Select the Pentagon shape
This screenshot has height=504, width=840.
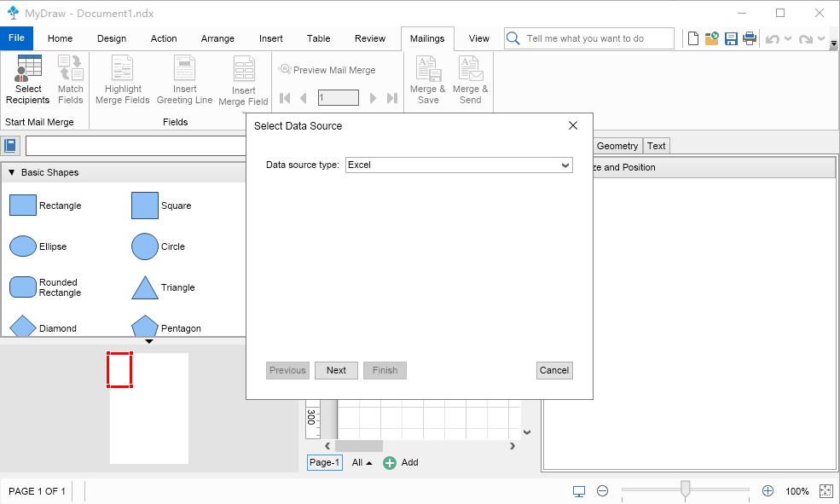pyautogui.click(x=166, y=327)
